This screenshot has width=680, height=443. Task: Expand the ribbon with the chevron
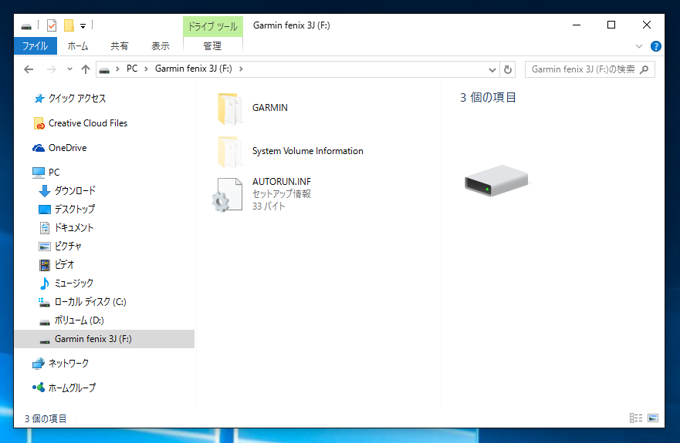point(638,46)
